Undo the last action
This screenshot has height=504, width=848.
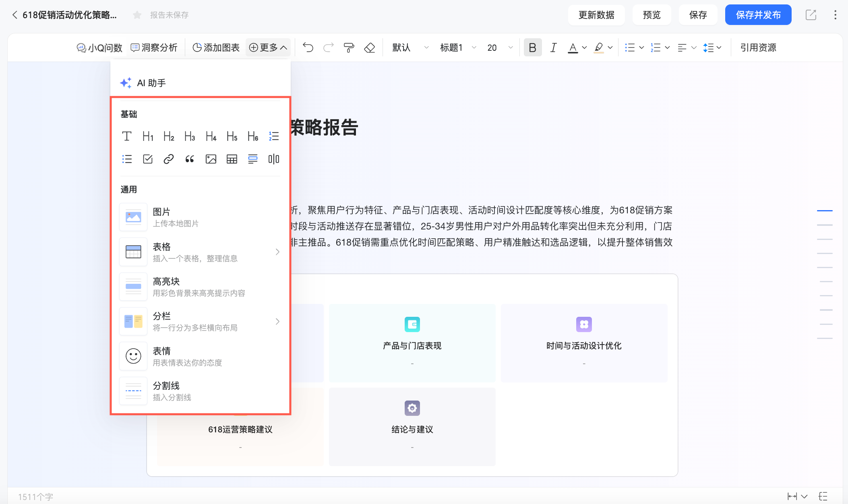click(x=308, y=48)
